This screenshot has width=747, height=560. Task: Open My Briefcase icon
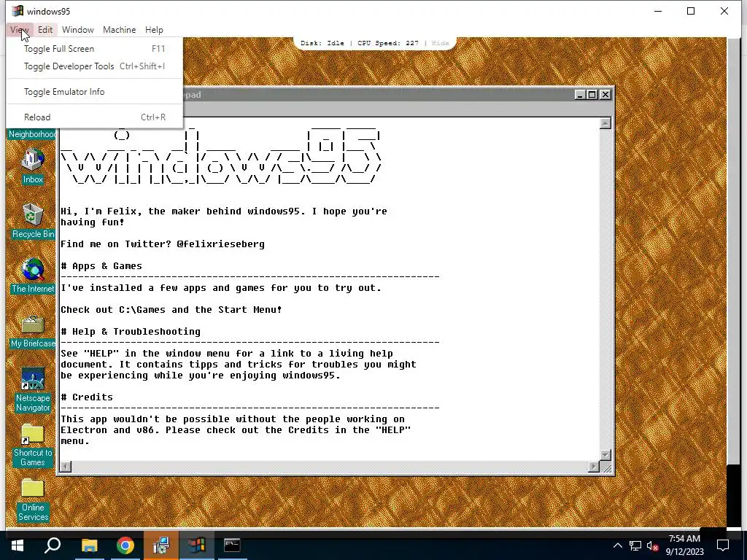click(x=32, y=330)
